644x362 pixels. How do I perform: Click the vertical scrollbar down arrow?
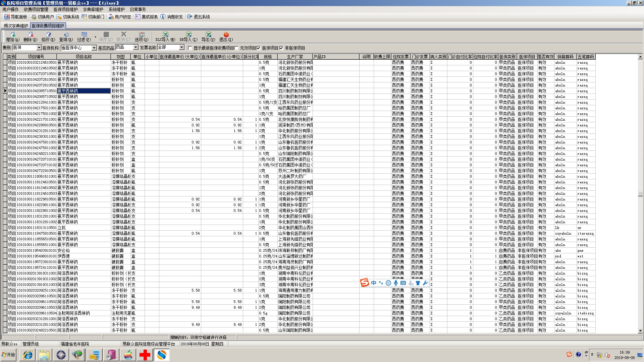640,331
